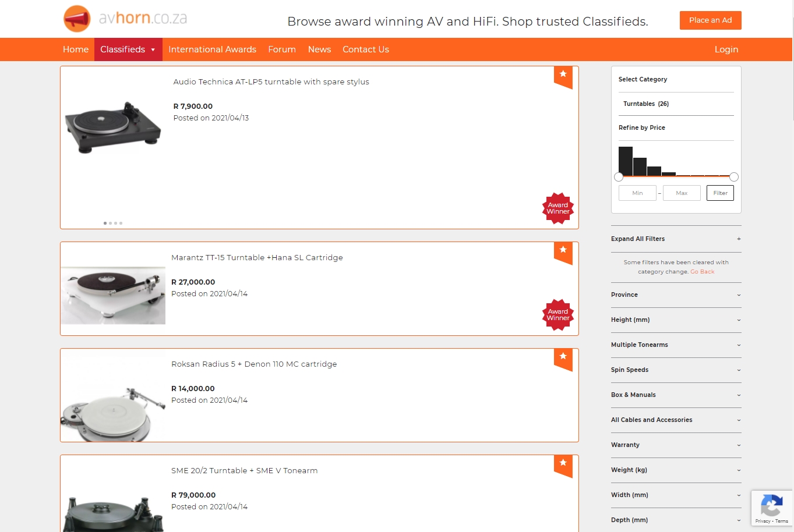Click the reCAPTCHA Terms link

click(x=782, y=521)
